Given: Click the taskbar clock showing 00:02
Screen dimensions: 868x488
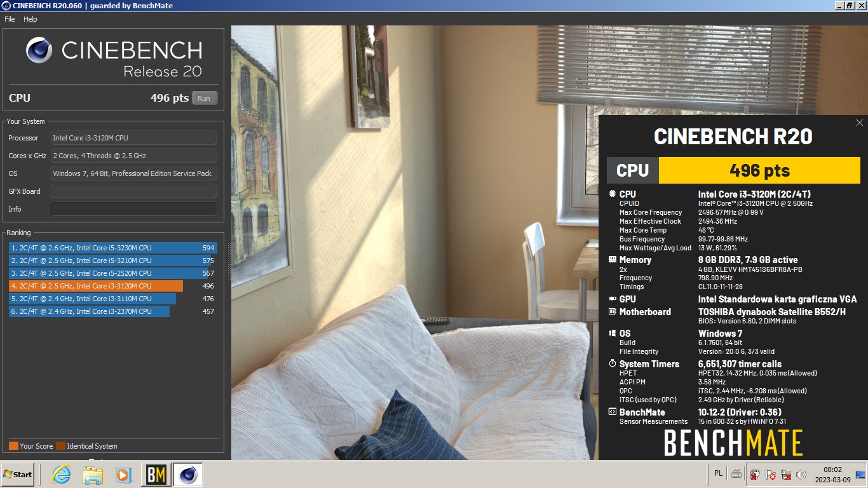Looking at the screenshot, I should [832, 475].
